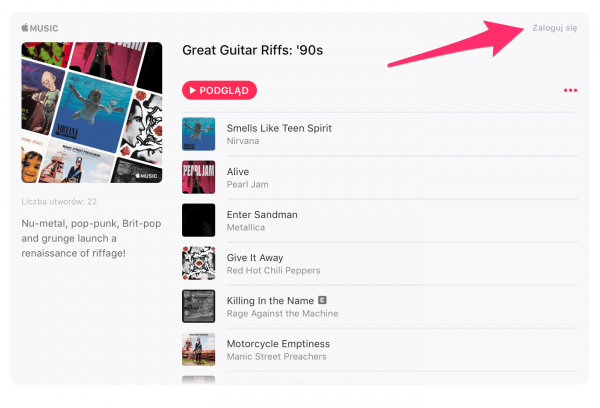Click the explicit badge on Killing In the Name
Viewport: 600px width, 408px height.
[323, 300]
